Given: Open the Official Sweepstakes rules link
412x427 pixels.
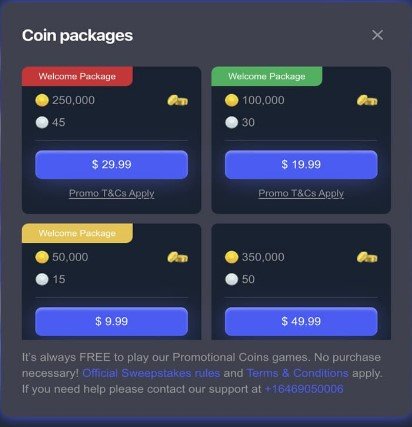Looking at the screenshot, I should [151, 373].
